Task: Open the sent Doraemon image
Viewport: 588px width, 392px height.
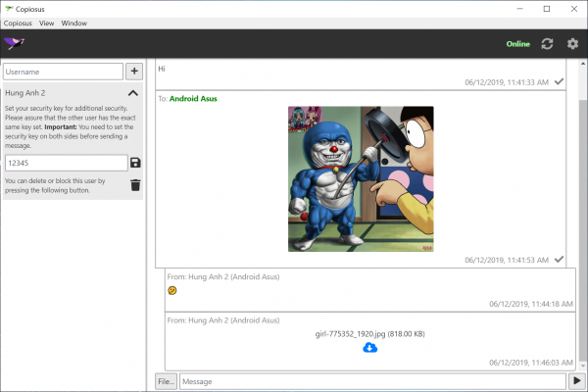Action: [x=361, y=179]
